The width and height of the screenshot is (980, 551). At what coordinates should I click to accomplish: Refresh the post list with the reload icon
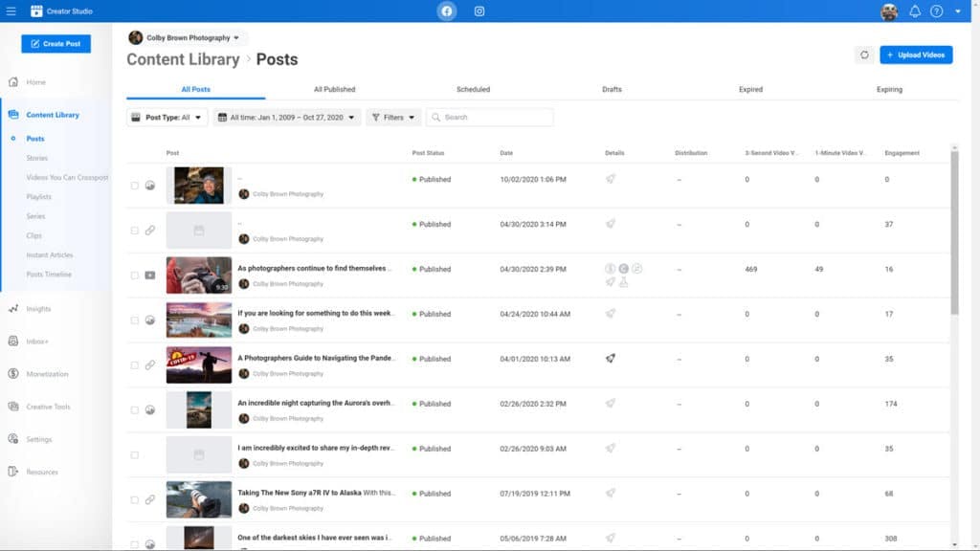[866, 55]
